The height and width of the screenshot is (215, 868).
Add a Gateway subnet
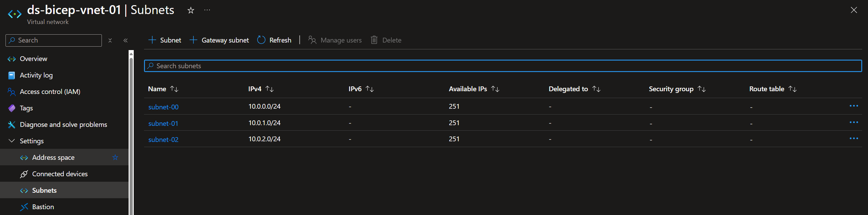[219, 40]
